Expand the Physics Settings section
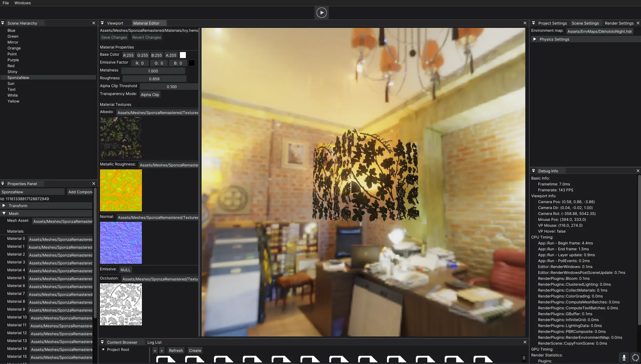 pyautogui.click(x=534, y=39)
